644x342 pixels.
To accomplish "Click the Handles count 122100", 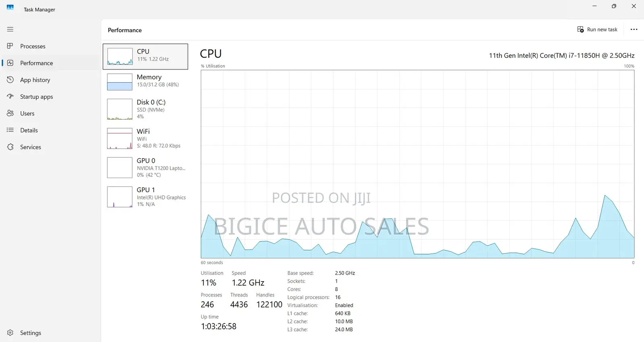I will pyautogui.click(x=269, y=305).
